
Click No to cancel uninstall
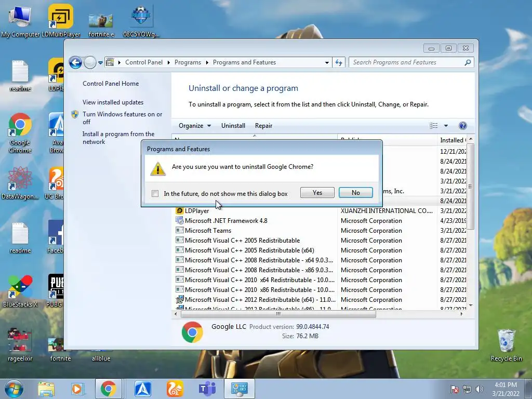pos(355,192)
